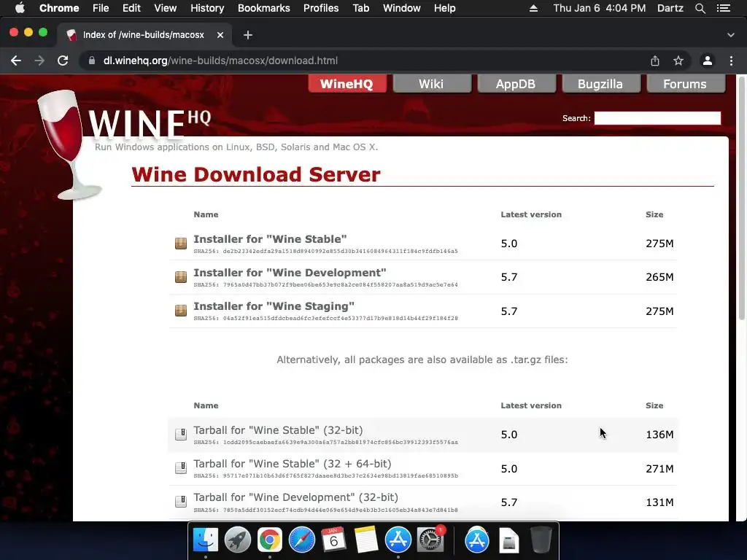Click the Dartz user name in menu bar
Viewport: 747px width, 560px height.
point(670,8)
